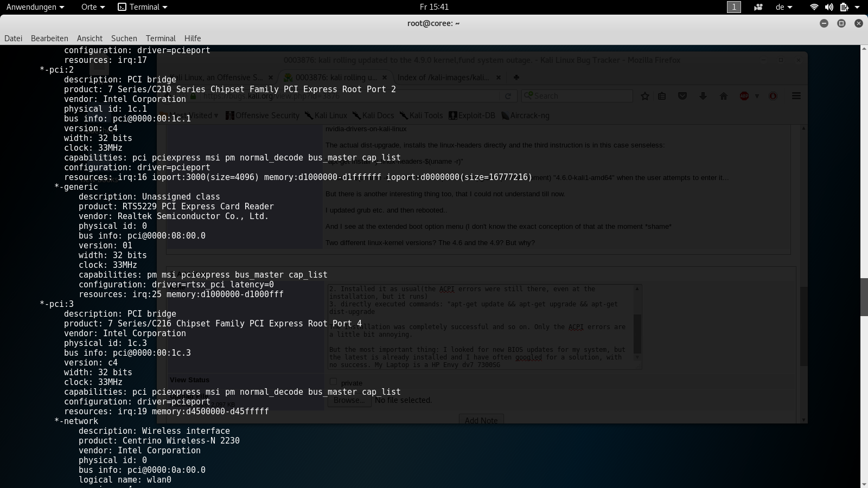This screenshot has height=488, width=868.
Task: Close the root@coree terminal window
Action: (x=858, y=23)
